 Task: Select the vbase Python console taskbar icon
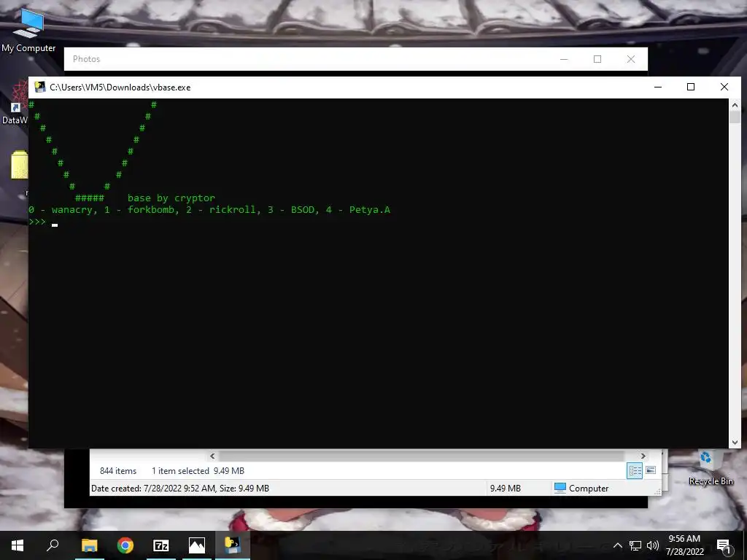(x=233, y=545)
